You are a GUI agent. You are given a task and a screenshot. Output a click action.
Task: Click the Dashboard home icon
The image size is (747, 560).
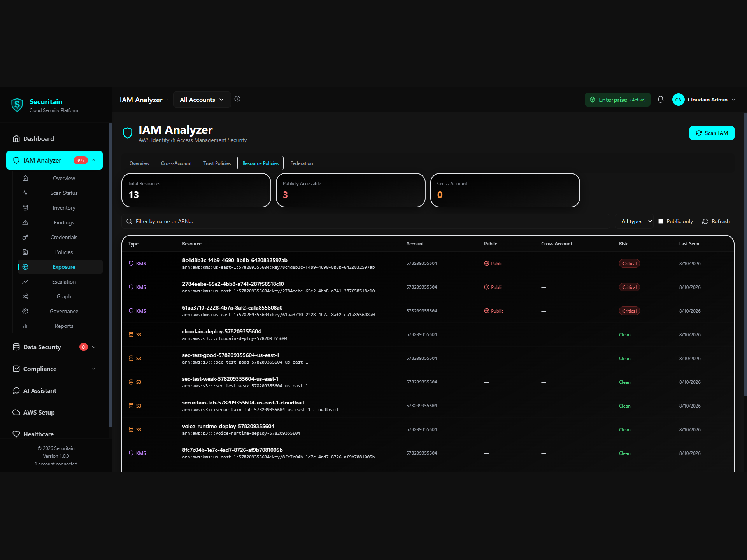click(x=16, y=138)
